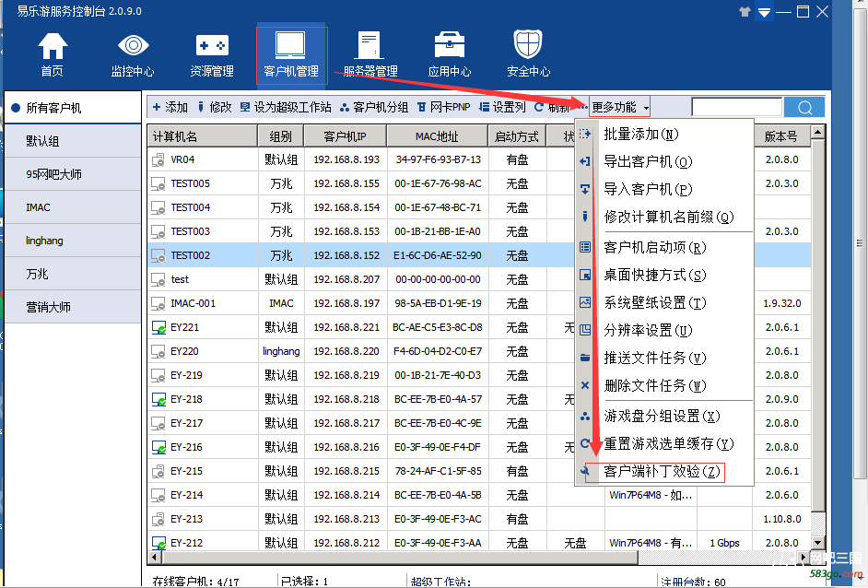Expand the 更多功能 dropdown
Viewport: 868px width, 588px height.
click(619, 107)
